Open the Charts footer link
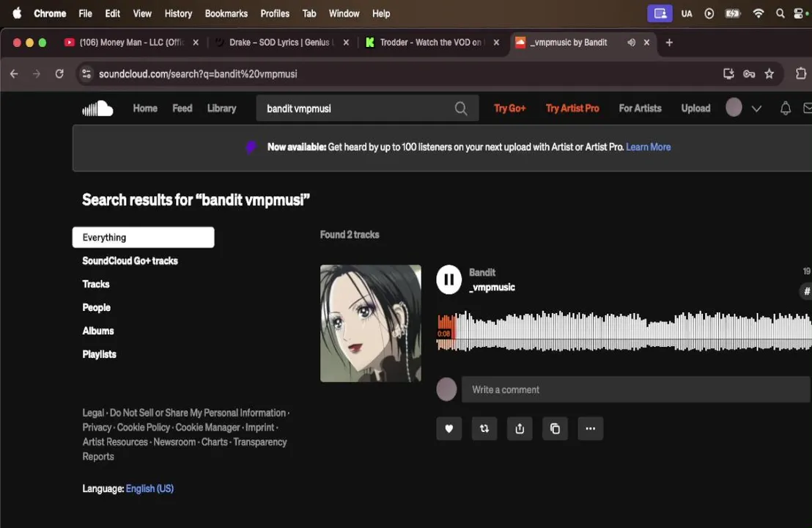This screenshot has width=812, height=528. [x=215, y=442]
